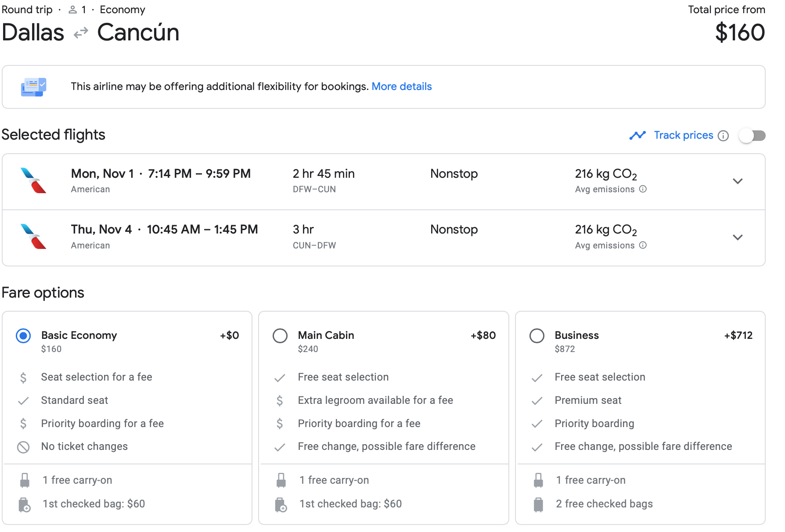Open the More details link
Viewport: 785px width, 532px height.
point(401,86)
